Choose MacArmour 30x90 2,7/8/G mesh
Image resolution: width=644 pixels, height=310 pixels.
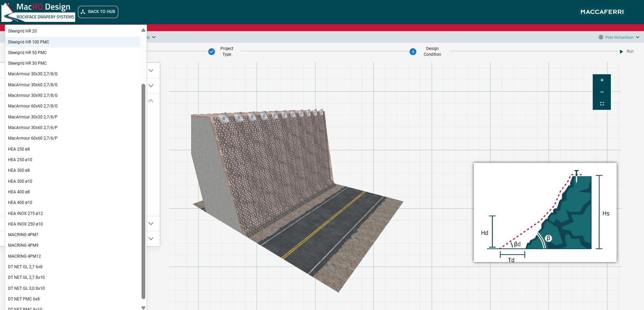72,95
